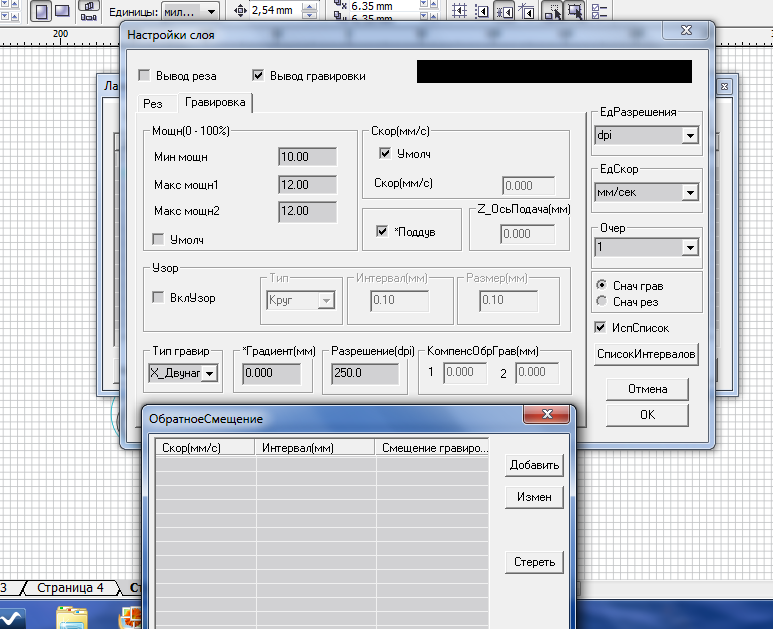This screenshot has height=629, width=773.
Task: Open the Страница 4 page tab
Action: pos(70,588)
